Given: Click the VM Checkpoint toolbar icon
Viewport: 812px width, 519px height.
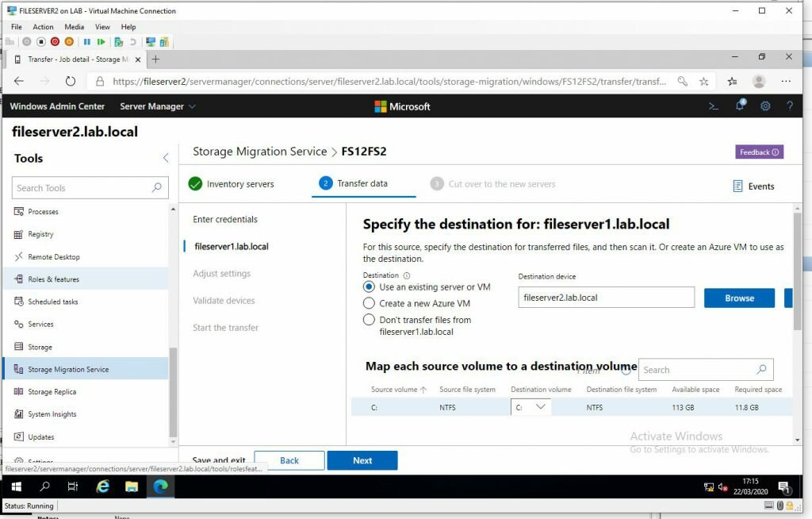Looking at the screenshot, I should click(119, 42).
